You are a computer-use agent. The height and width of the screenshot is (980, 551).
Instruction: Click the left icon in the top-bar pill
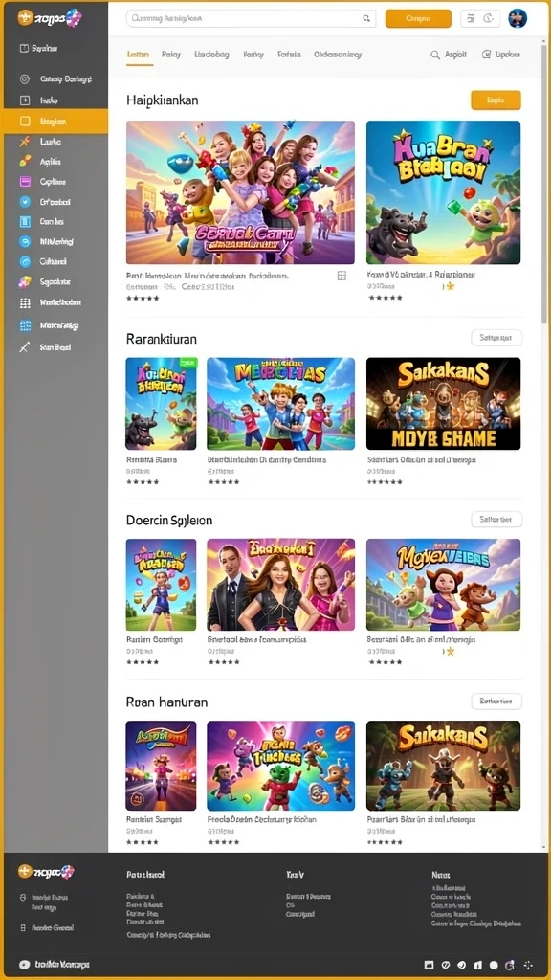click(472, 19)
